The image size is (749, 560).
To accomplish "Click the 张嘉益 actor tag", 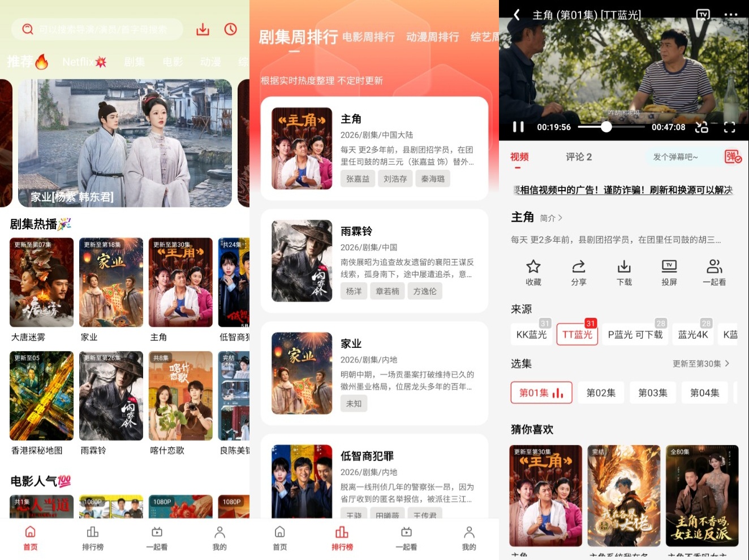I will pos(358,179).
